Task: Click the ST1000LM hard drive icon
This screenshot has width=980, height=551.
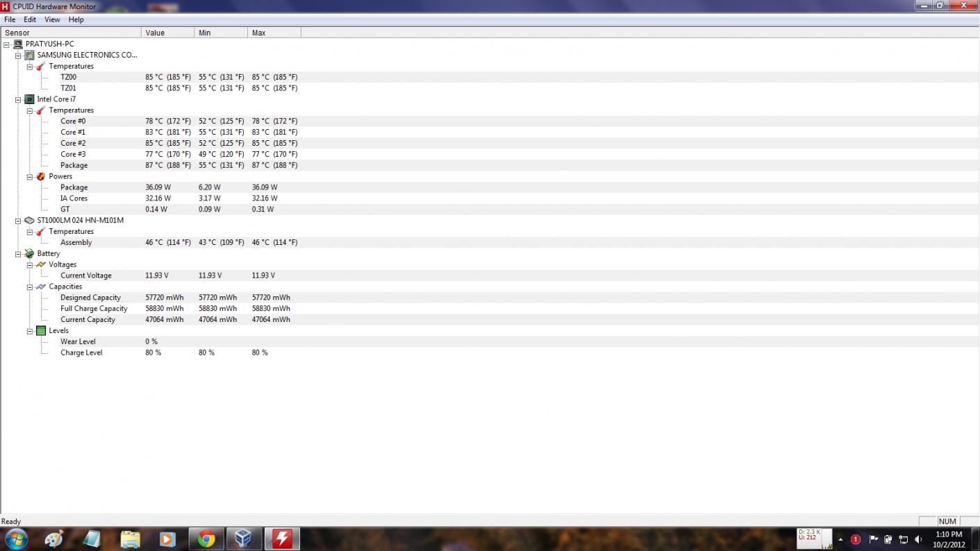Action: point(29,220)
